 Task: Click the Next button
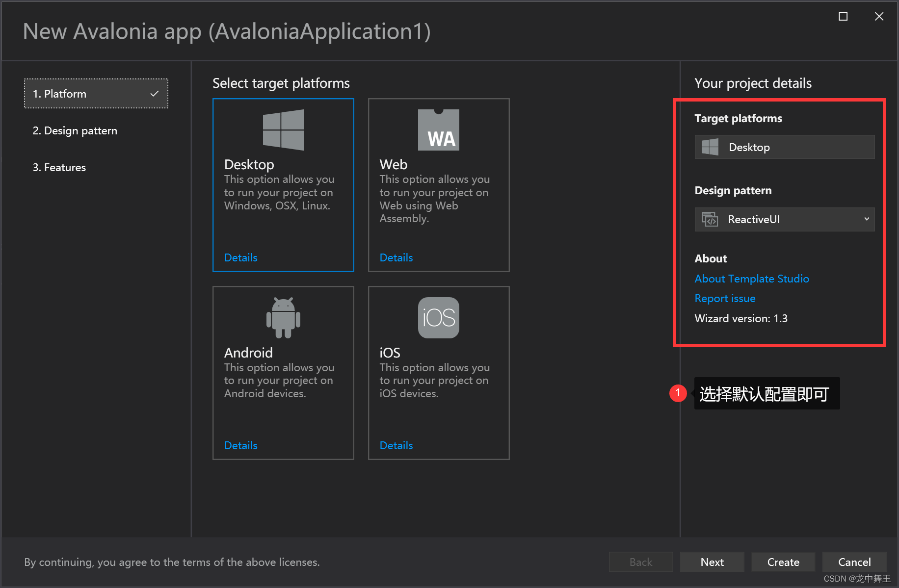pyautogui.click(x=712, y=562)
